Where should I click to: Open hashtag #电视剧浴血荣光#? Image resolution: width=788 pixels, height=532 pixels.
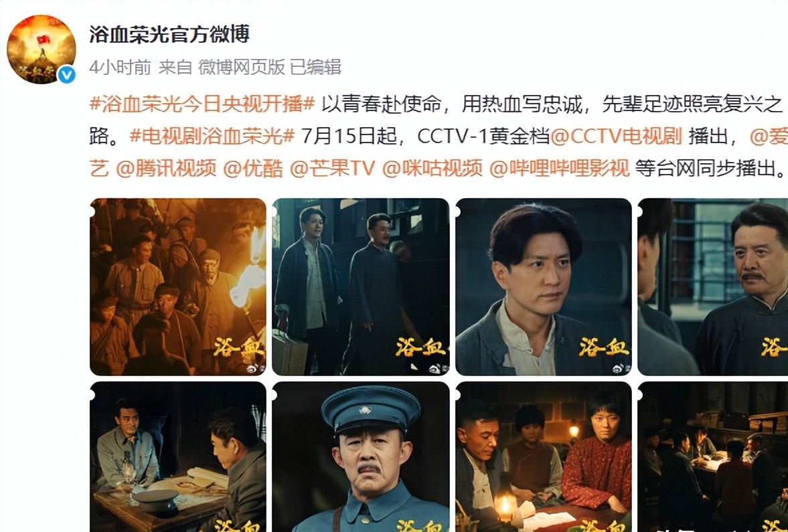[212, 136]
